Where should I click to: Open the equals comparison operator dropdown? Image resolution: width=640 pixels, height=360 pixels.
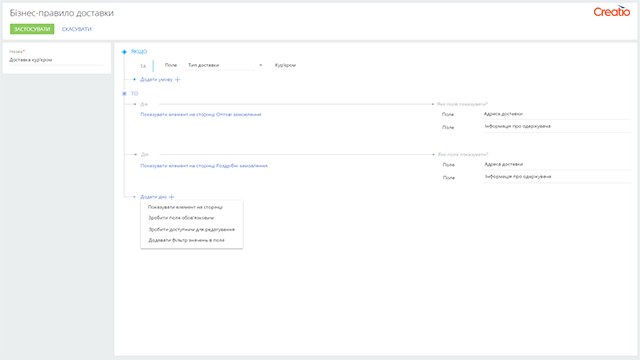pos(261,65)
